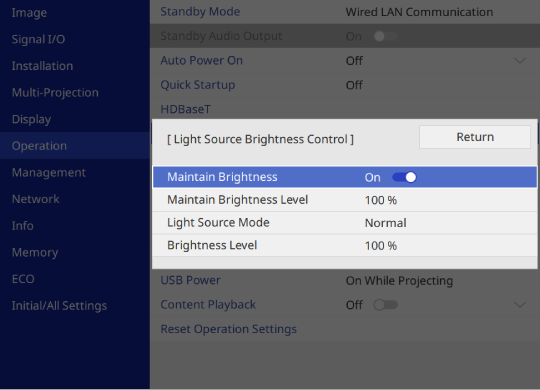
Task: Select Initial/All Settings in the sidebar
Action: click(x=59, y=306)
